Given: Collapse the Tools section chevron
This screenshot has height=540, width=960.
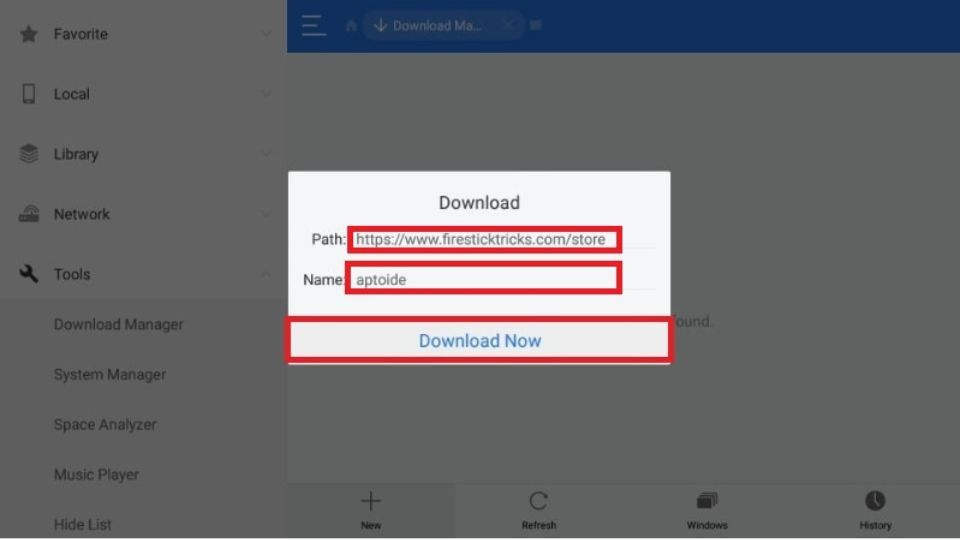Looking at the screenshot, I should pyautogui.click(x=266, y=274).
